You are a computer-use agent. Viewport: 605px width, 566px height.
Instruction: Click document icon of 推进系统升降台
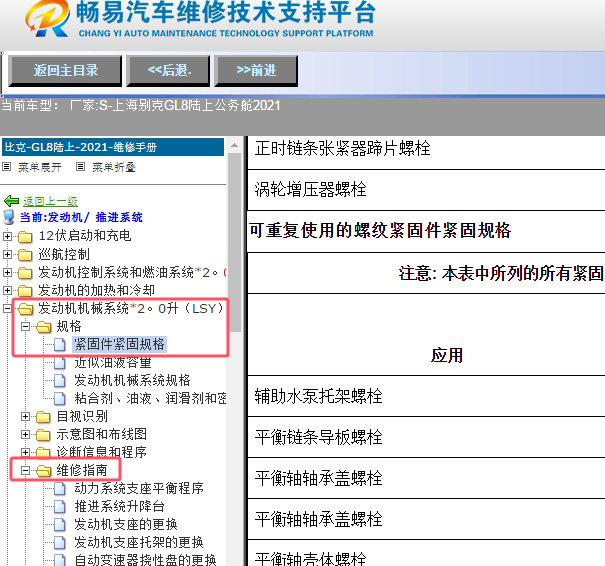coord(60,506)
